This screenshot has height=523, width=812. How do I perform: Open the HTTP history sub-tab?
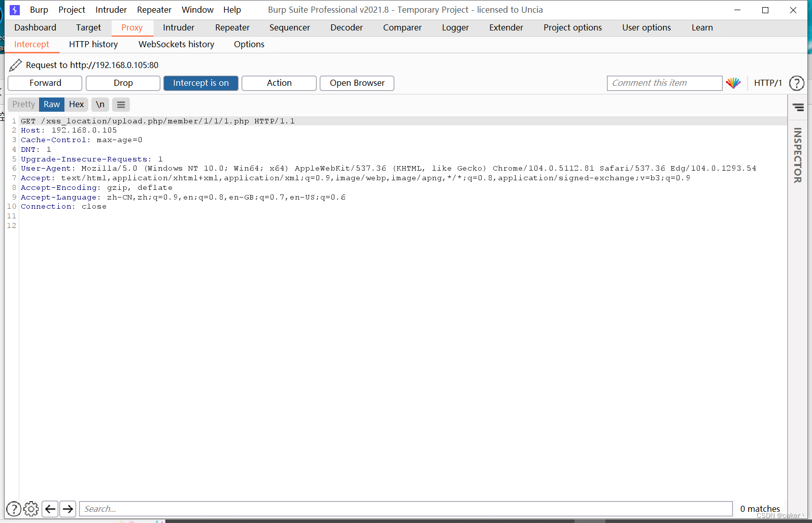click(x=93, y=45)
